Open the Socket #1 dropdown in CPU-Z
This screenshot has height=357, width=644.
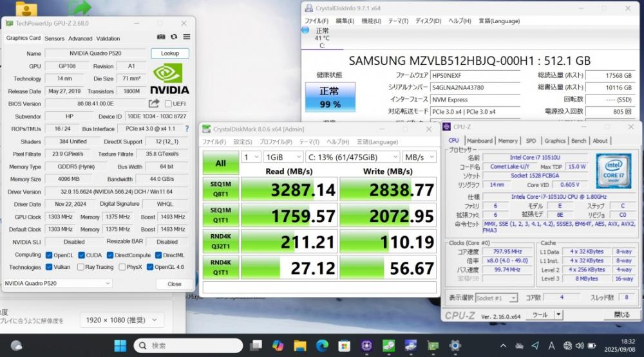pyautogui.click(x=496, y=298)
